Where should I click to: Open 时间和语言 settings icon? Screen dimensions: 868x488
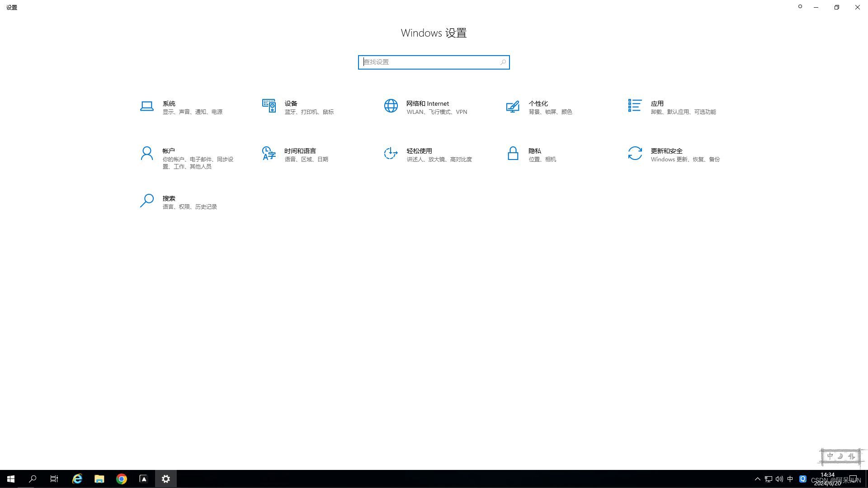[269, 154]
